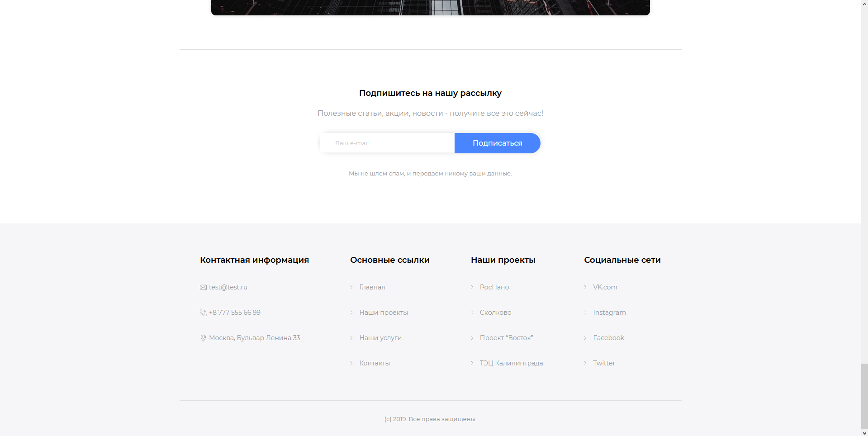The height and width of the screenshot is (436, 868).
Task: Click the Социальные сети heading
Action: tap(622, 260)
